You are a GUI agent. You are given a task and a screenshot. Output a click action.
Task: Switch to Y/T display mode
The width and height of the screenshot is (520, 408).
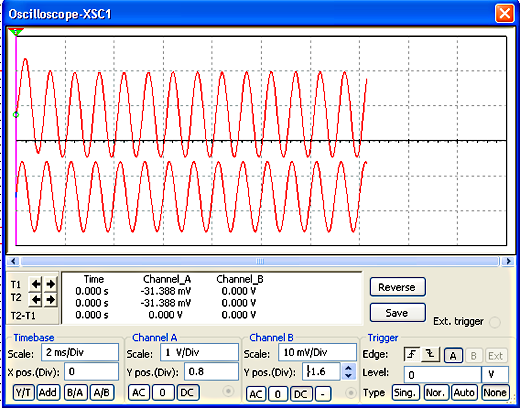(x=23, y=393)
